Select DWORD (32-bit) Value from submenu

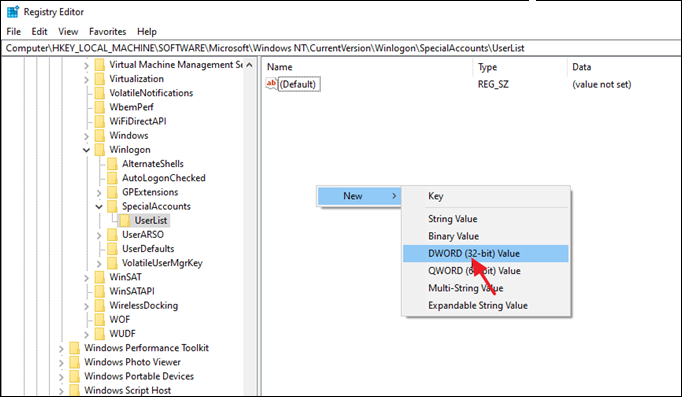point(485,254)
